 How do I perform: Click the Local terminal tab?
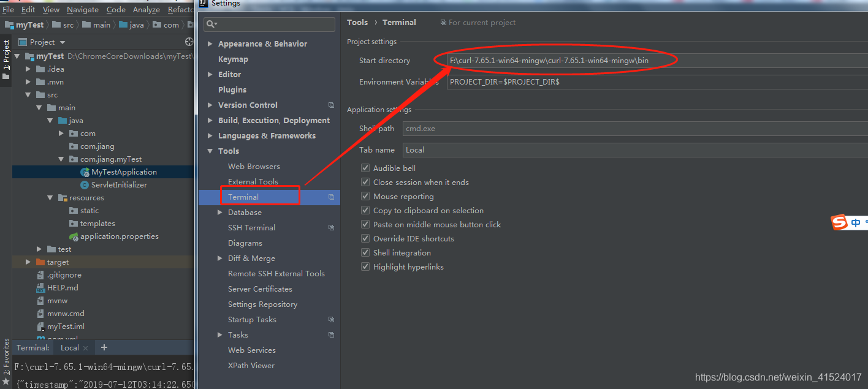pyautogui.click(x=68, y=347)
